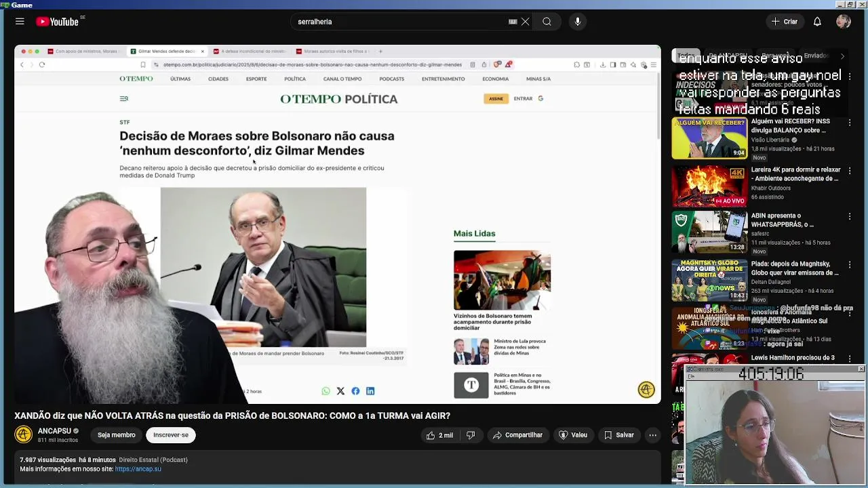The width and height of the screenshot is (868, 488).
Task: Open the YouTube guide hamburger menu
Action: 20,22
